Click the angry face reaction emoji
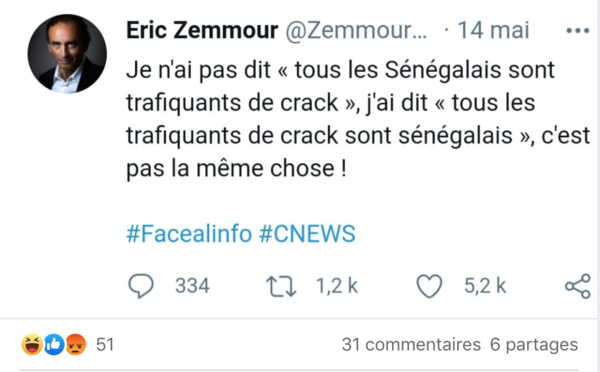Viewport: 600px width, 372px height. (x=76, y=344)
